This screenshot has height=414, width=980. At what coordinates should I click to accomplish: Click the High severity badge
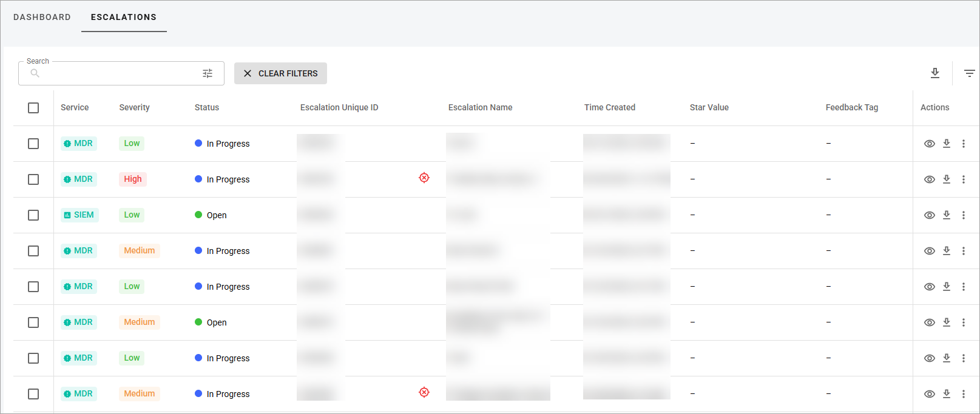tap(133, 179)
